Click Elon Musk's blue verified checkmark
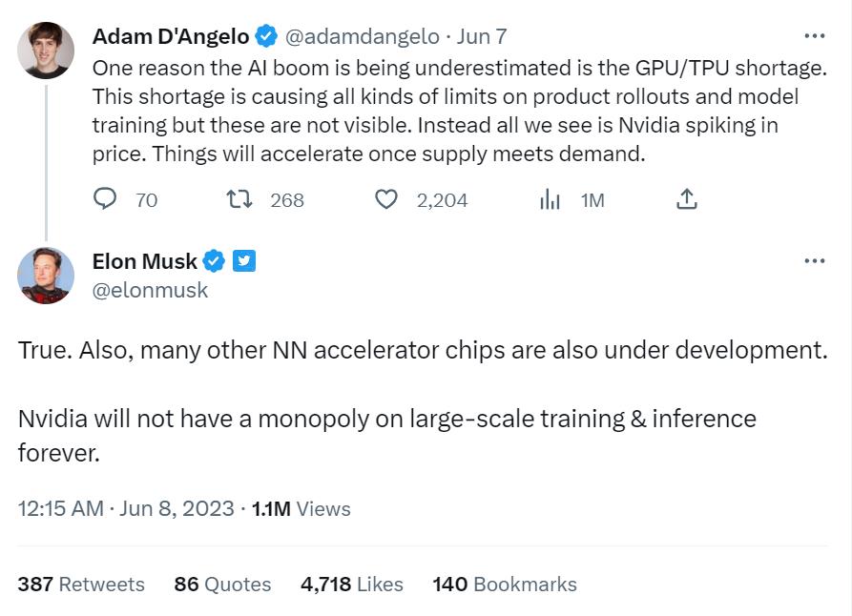This screenshot has height=616, width=852. 216,261
